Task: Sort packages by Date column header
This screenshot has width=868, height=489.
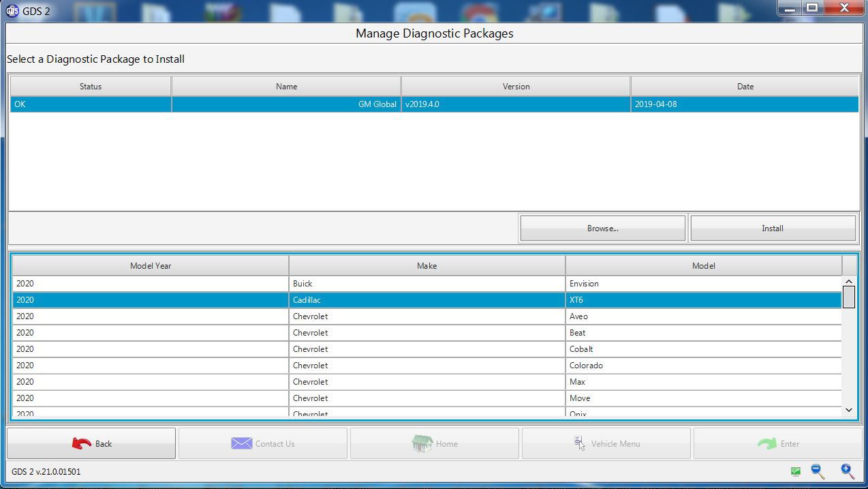Action: pos(745,87)
